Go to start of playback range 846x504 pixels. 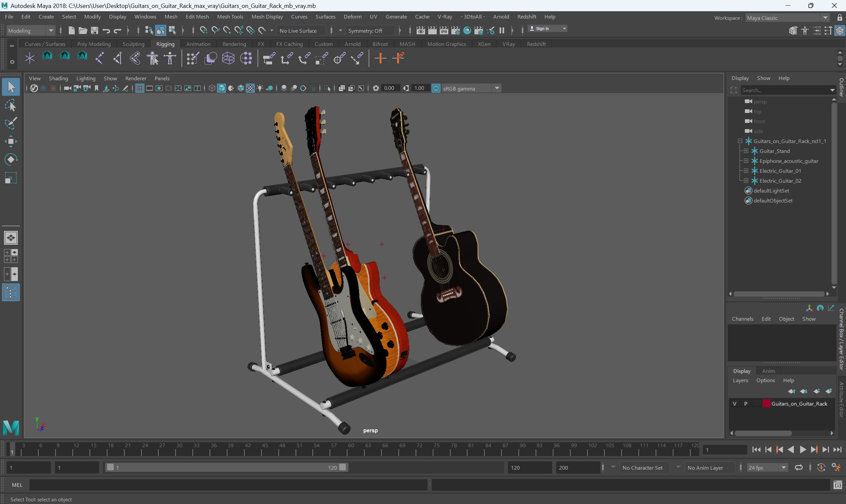pyautogui.click(x=756, y=450)
